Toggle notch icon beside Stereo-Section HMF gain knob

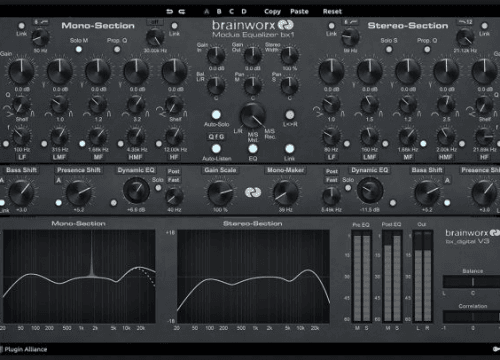[430, 85]
